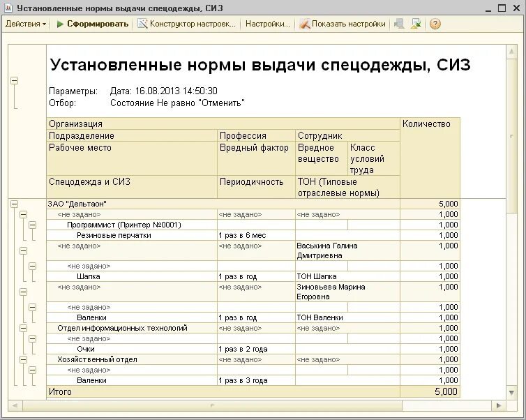Collapse subgroup containing Очки row
The width and height of the screenshot is (526, 420).
tap(32, 339)
